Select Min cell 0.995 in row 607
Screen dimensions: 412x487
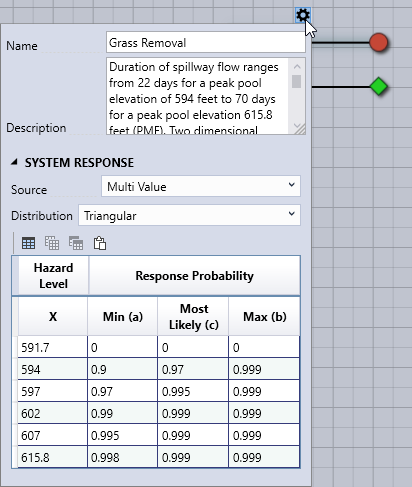[123, 435]
